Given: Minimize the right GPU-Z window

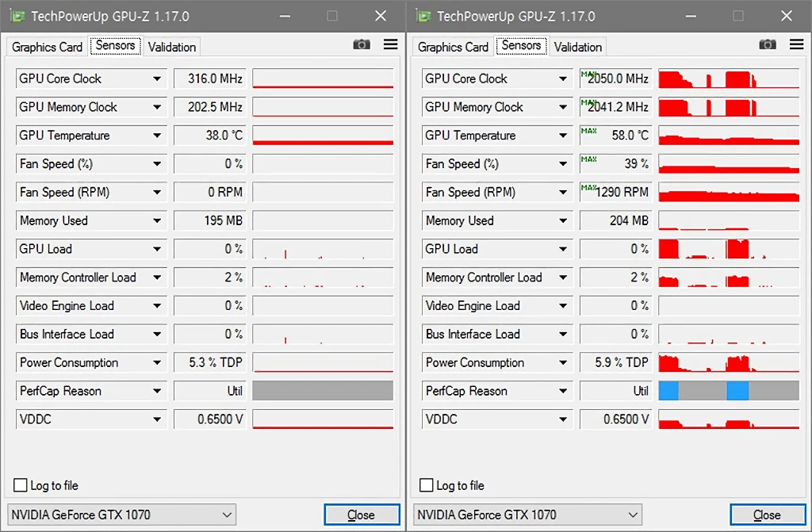Looking at the screenshot, I should [691, 16].
